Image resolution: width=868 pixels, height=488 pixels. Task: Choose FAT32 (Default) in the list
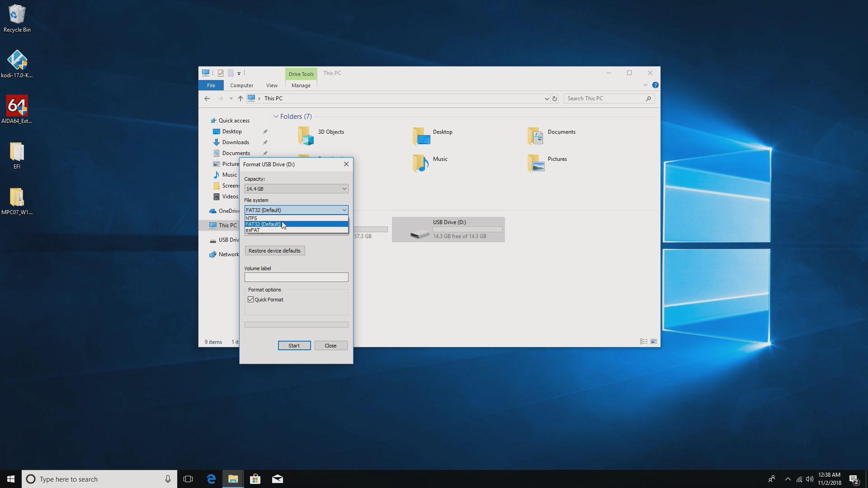coord(296,224)
